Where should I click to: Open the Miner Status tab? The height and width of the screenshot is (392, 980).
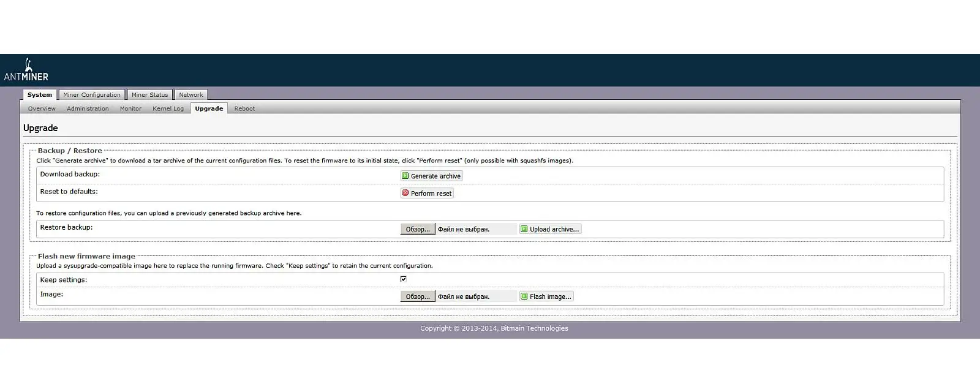point(149,95)
